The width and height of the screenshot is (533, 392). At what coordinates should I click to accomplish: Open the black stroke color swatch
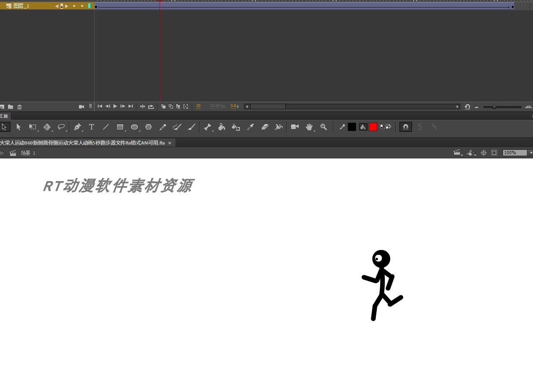(x=352, y=127)
